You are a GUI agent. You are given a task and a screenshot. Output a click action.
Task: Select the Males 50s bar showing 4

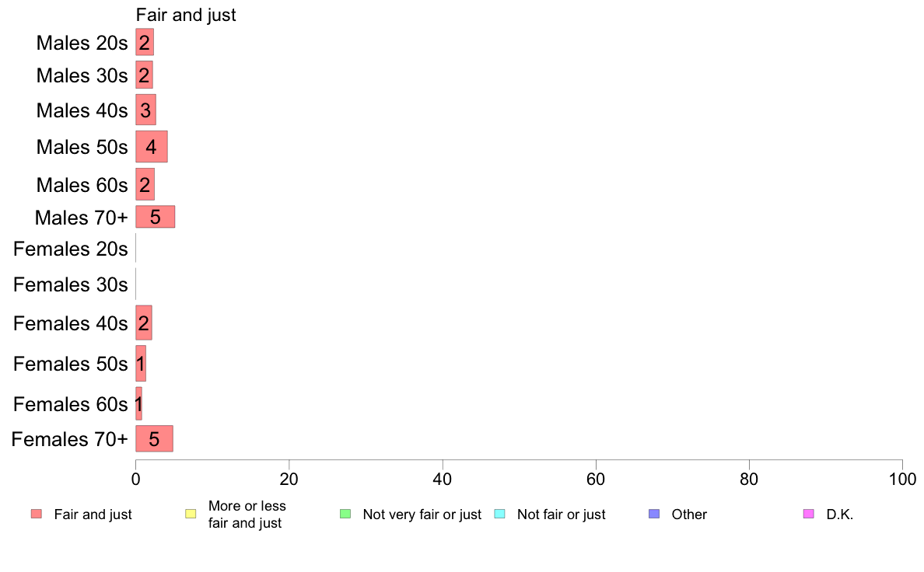[x=152, y=147]
